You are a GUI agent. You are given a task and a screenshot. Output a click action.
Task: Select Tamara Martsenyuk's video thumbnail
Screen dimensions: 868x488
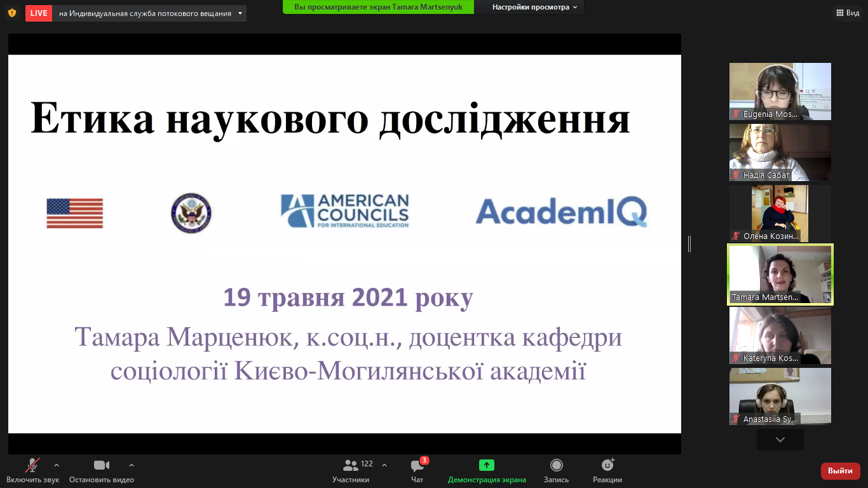(x=780, y=274)
